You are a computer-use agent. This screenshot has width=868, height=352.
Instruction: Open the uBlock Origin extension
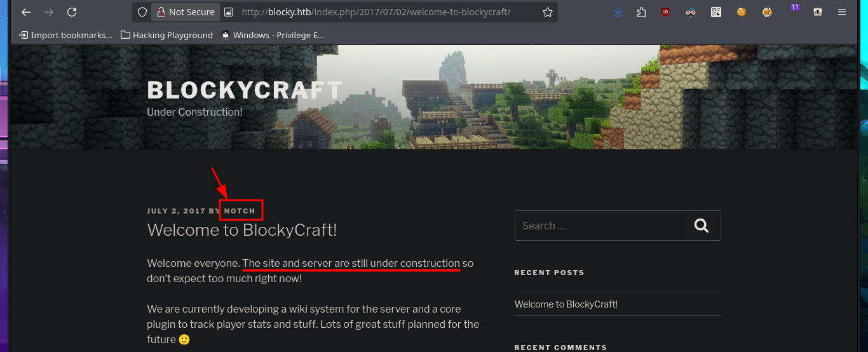coord(665,12)
